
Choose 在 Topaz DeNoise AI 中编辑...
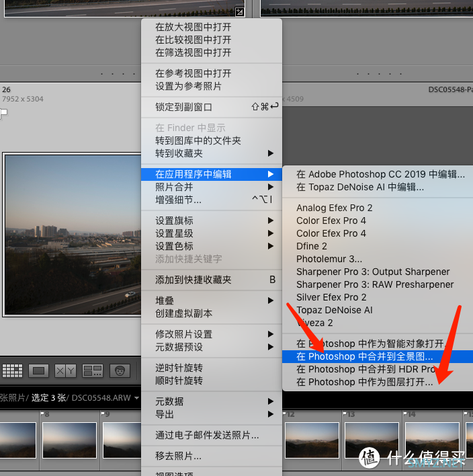tap(378, 187)
